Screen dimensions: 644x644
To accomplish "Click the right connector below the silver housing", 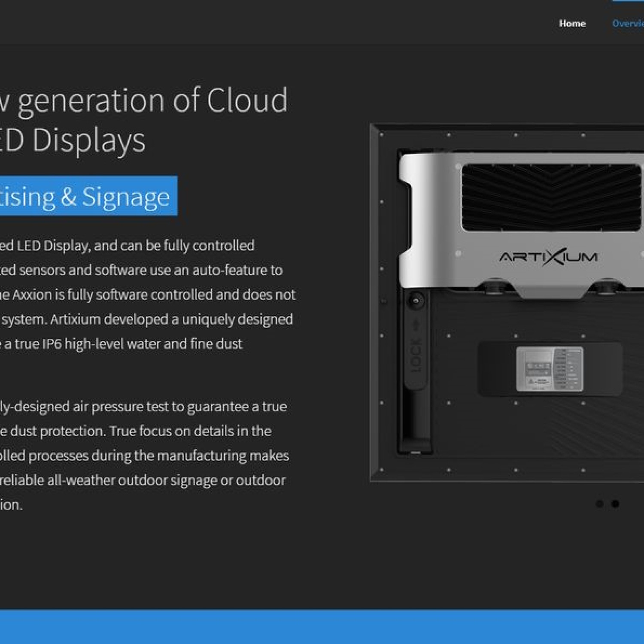I will pos(605,287).
